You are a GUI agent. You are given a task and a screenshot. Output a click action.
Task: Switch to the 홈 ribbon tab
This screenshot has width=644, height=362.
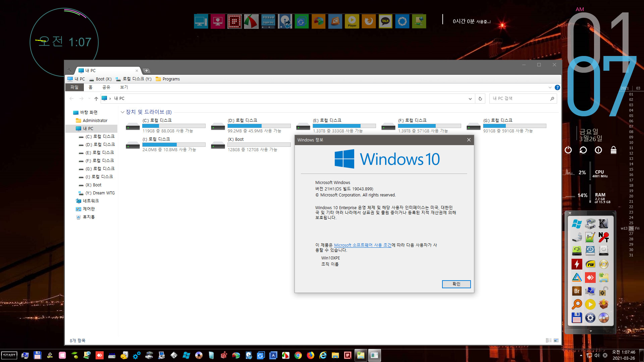(91, 87)
